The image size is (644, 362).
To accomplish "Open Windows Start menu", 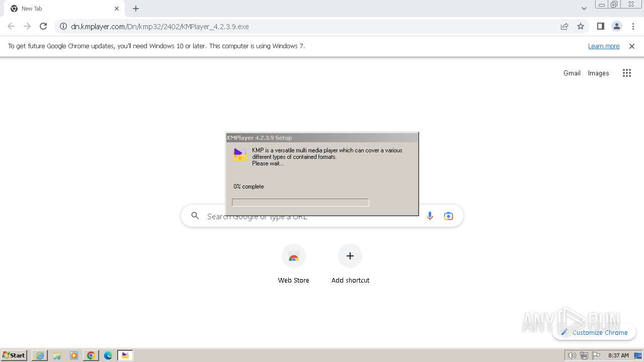I will [x=14, y=355].
